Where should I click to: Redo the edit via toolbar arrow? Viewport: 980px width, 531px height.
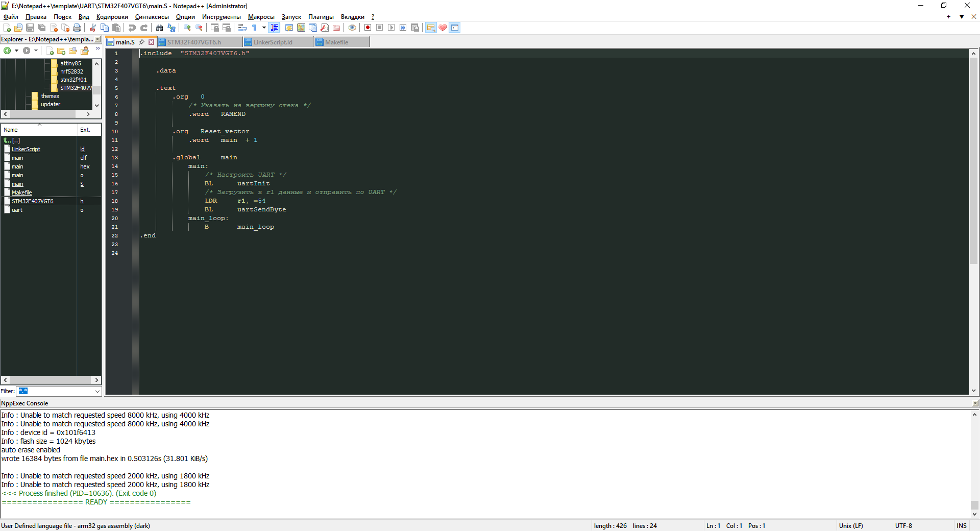point(144,28)
